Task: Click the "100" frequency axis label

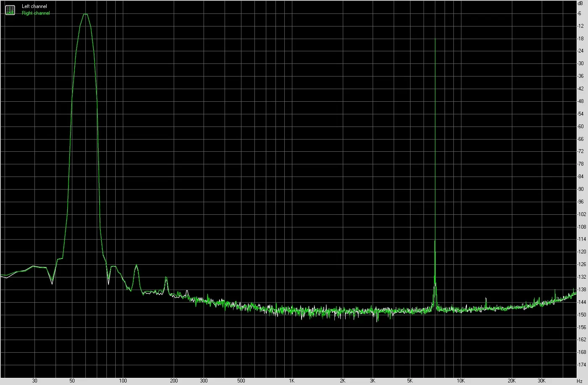Action: pos(123,381)
